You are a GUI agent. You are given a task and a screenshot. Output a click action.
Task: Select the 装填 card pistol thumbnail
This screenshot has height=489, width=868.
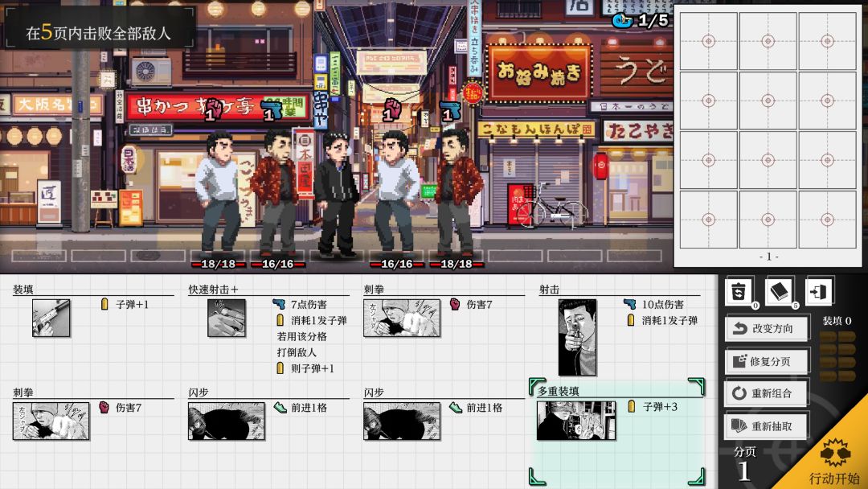pos(51,318)
